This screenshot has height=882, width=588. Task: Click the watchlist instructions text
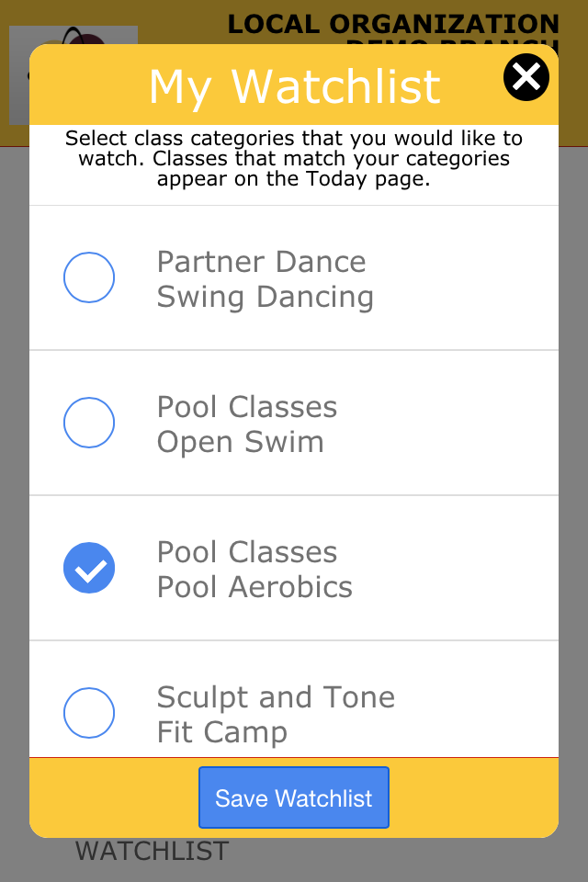click(x=294, y=159)
